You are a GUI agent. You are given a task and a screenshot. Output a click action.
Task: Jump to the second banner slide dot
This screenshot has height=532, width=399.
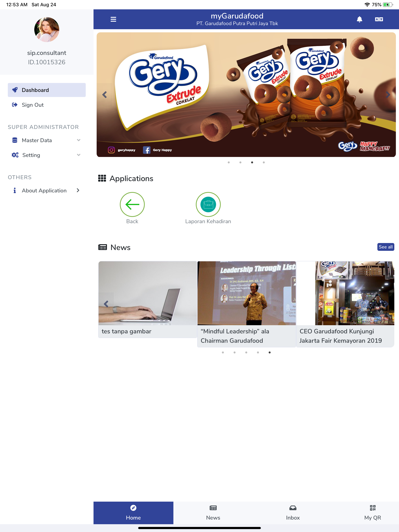[x=240, y=162]
